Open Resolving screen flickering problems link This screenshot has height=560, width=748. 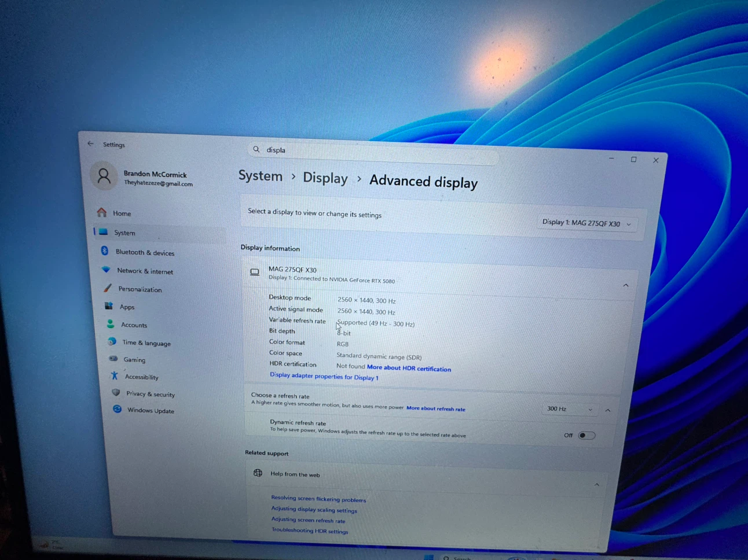[318, 499]
